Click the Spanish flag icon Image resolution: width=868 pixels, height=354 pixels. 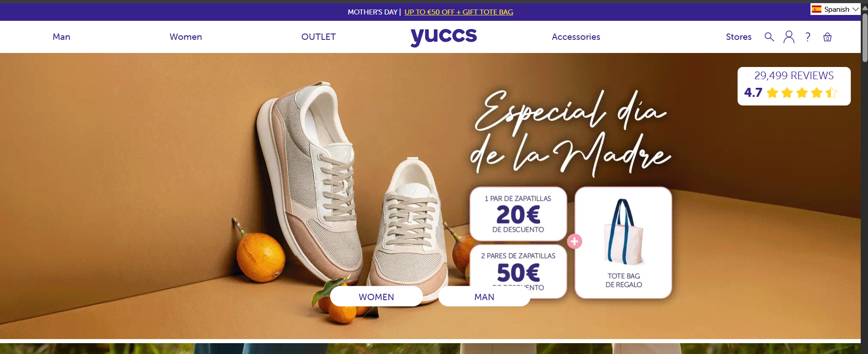click(816, 9)
